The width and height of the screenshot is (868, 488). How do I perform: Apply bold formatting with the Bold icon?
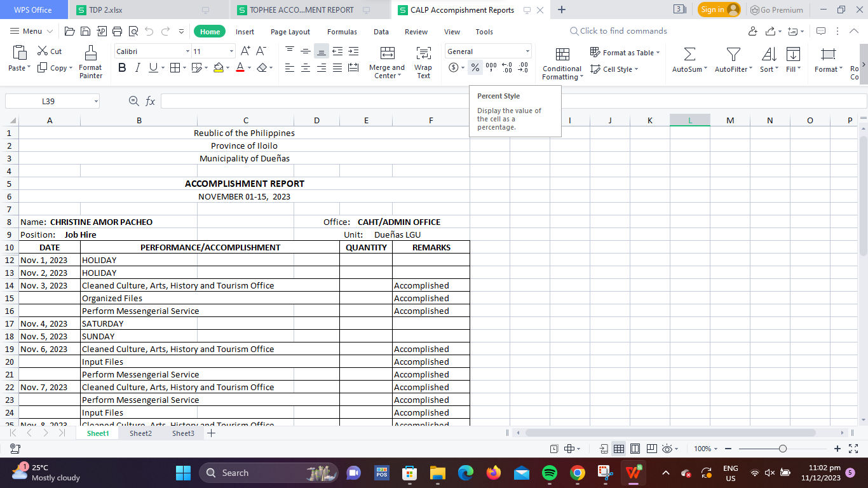point(122,66)
